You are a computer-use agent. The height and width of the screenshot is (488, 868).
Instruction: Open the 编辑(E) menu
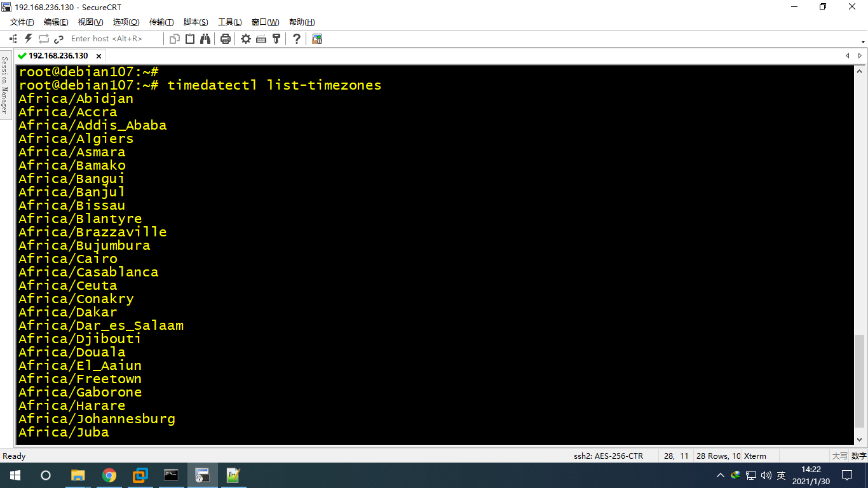point(56,22)
